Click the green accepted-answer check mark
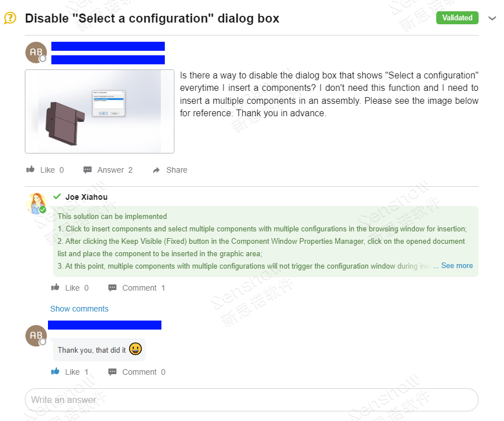504x421 pixels. tap(57, 196)
